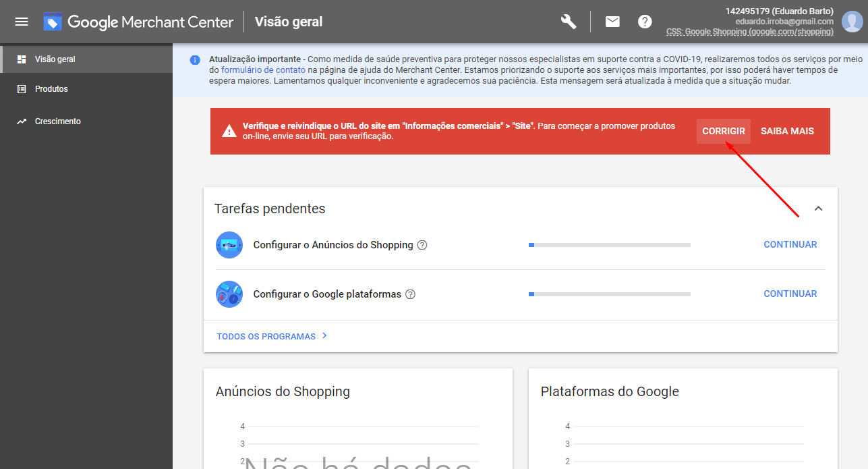Screen dimensions: 868x469
Task: Click the user profile avatar
Action: [x=852, y=22]
